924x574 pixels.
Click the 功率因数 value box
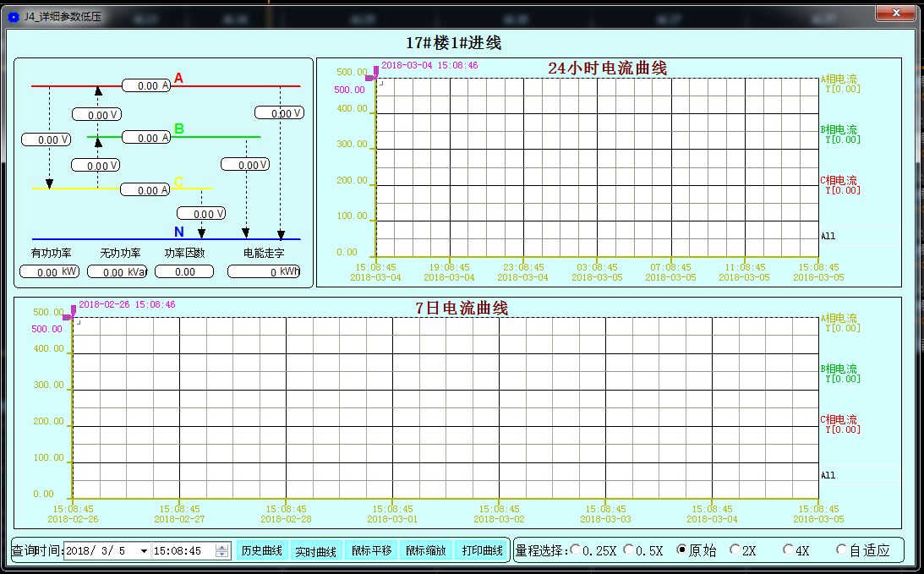click(183, 271)
